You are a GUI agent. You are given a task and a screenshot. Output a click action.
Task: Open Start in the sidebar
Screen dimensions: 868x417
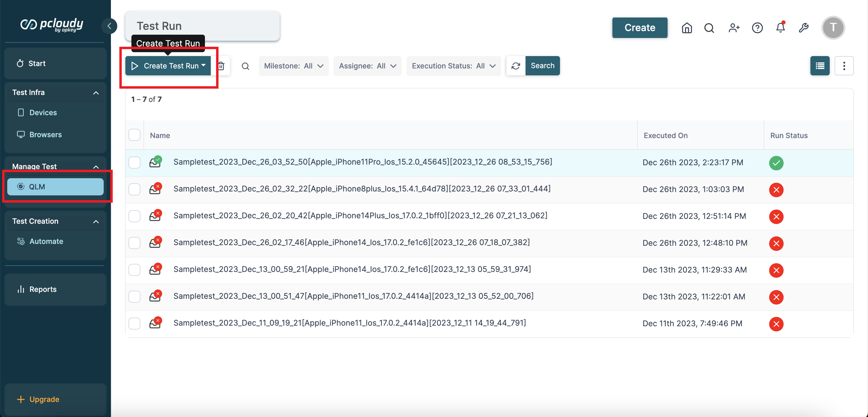pos(55,64)
